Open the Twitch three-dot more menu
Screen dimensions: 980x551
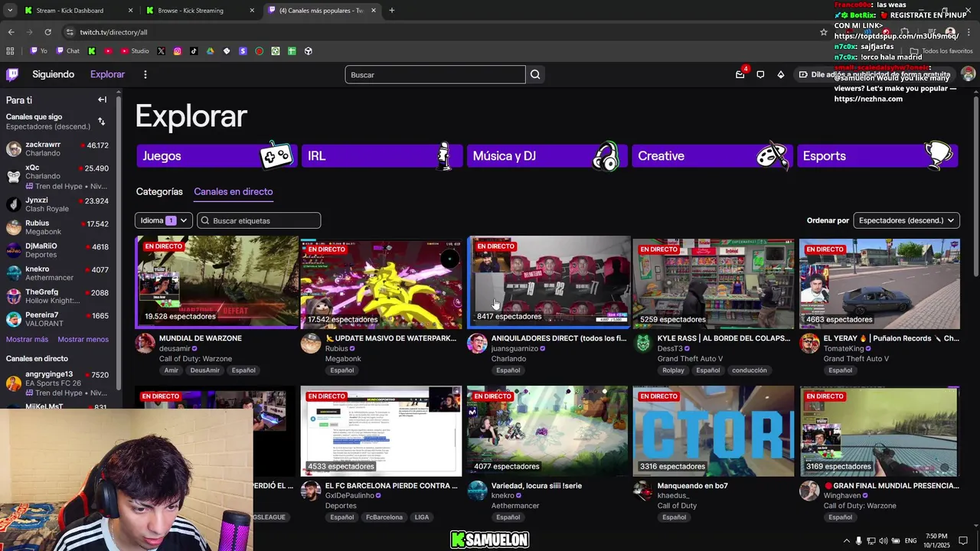click(145, 74)
